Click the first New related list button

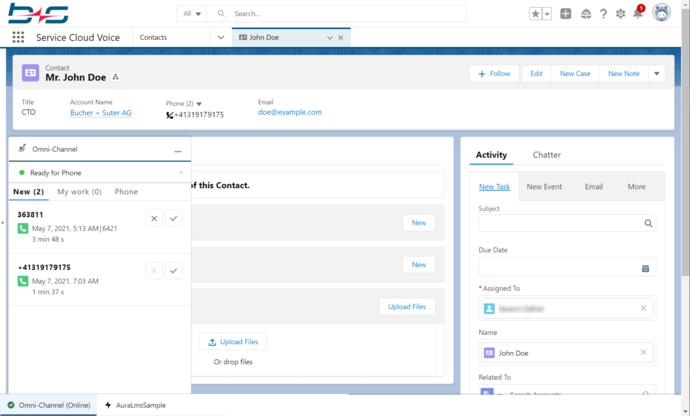[x=419, y=223]
